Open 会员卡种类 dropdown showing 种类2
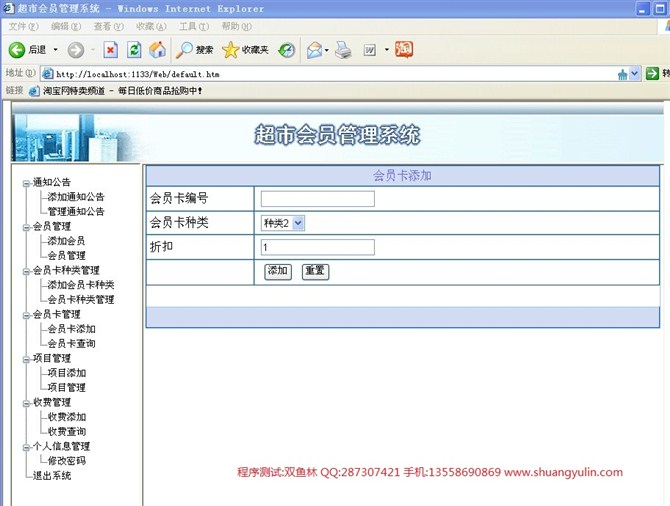The width and height of the screenshot is (670, 506). click(x=282, y=223)
